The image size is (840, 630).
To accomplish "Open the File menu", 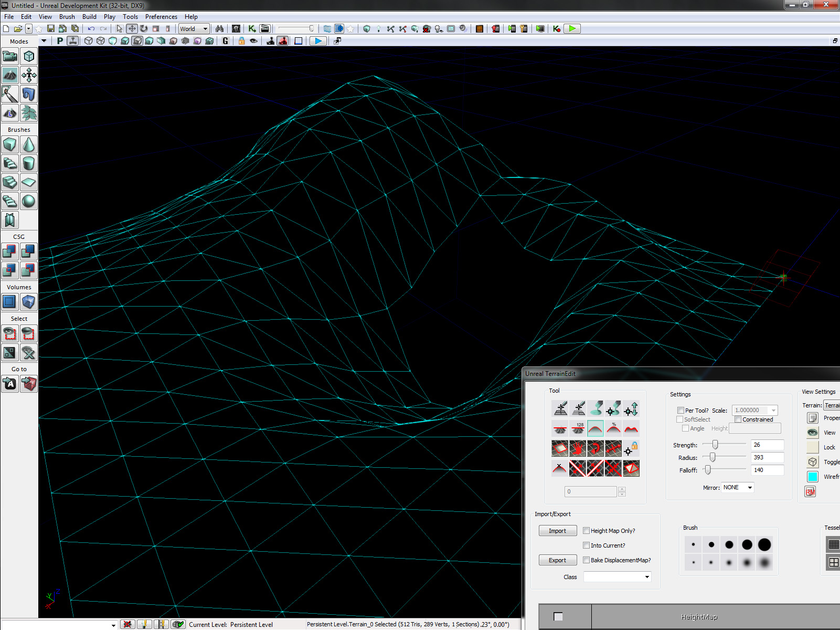I will pos(9,17).
